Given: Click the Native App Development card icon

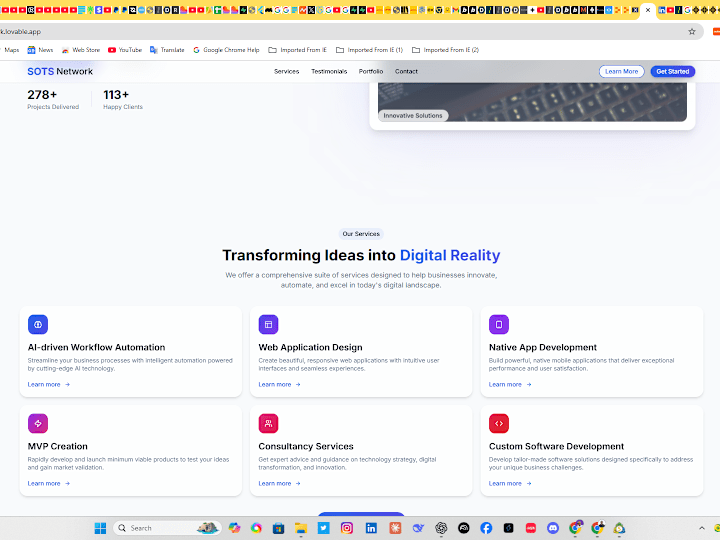Looking at the screenshot, I should (499, 324).
